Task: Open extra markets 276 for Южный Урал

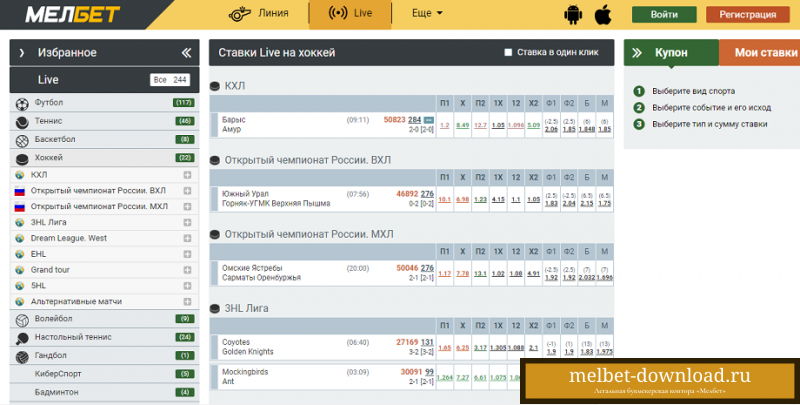Action: point(427,194)
